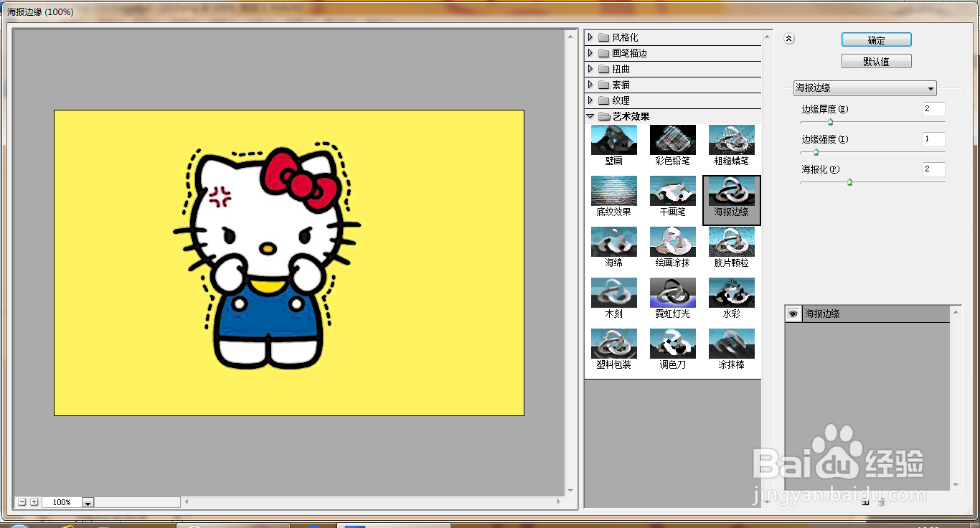Expand the 扭曲 filter folder
The width and height of the screenshot is (980, 528).
pyautogui.click(x=590, y=69)
